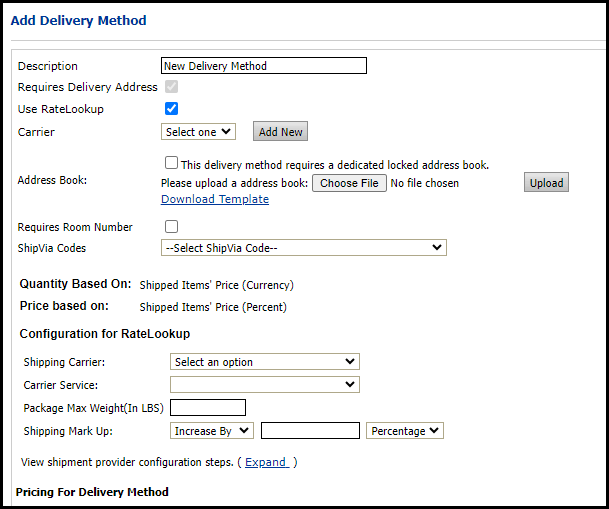609x509 pixels.
Task: Open the Carrier Service dropdown
Action: 264,384
